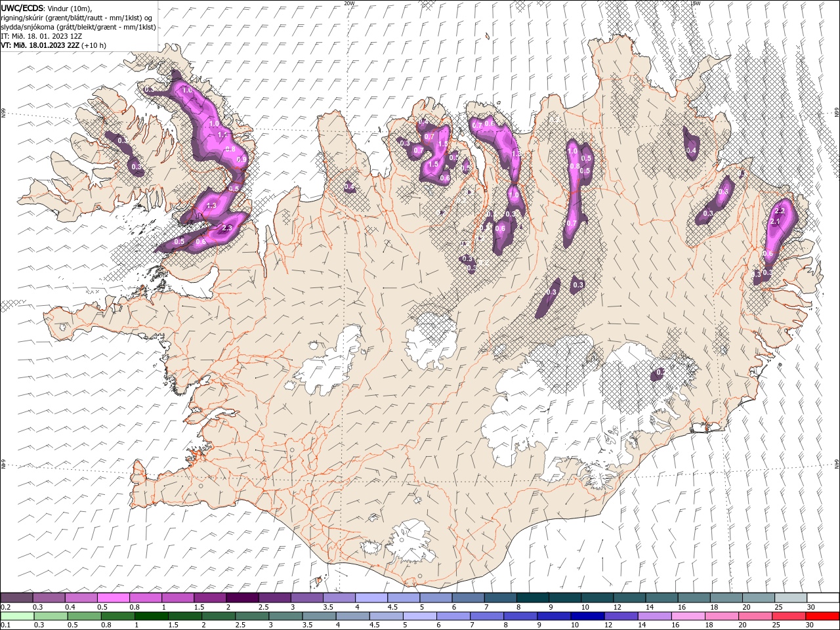Screen dimensions: 840x630
Task: Click the upper legend swatch between 8 and 9
Action: [532, 598]
